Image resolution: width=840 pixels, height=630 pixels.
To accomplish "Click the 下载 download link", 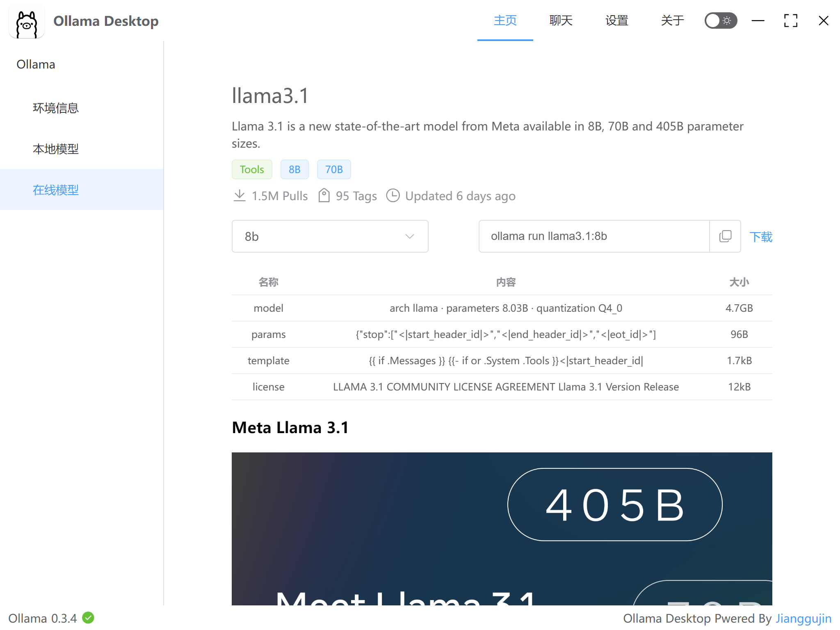I will (761, 237).
